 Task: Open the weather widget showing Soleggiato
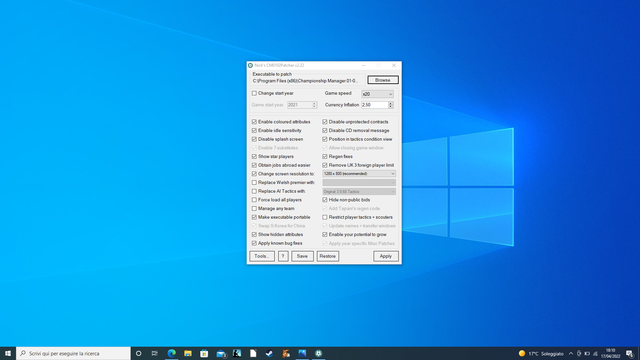coord(541,353)
